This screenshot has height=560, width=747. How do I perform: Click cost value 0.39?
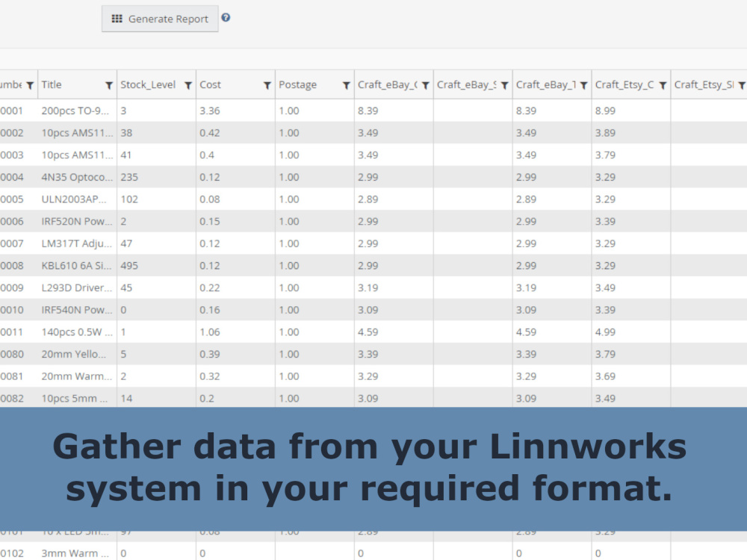(x=210, y=354)
